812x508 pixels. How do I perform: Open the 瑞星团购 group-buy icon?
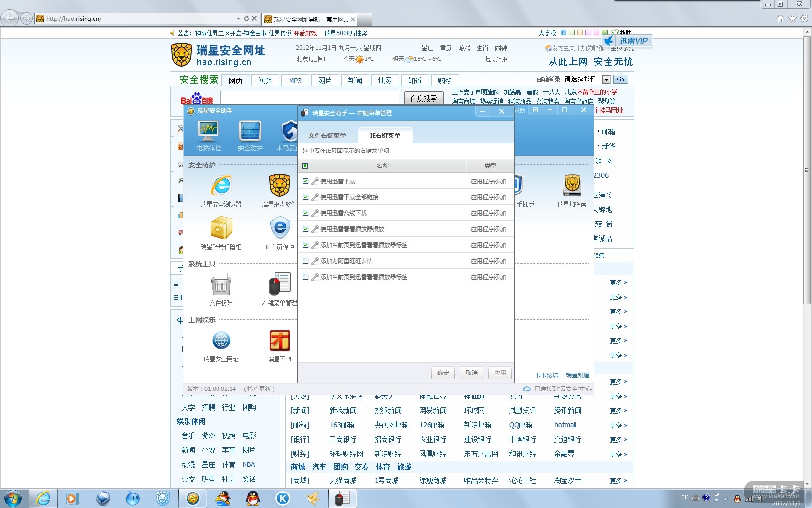pyautogui.click(x=279, y=341)
